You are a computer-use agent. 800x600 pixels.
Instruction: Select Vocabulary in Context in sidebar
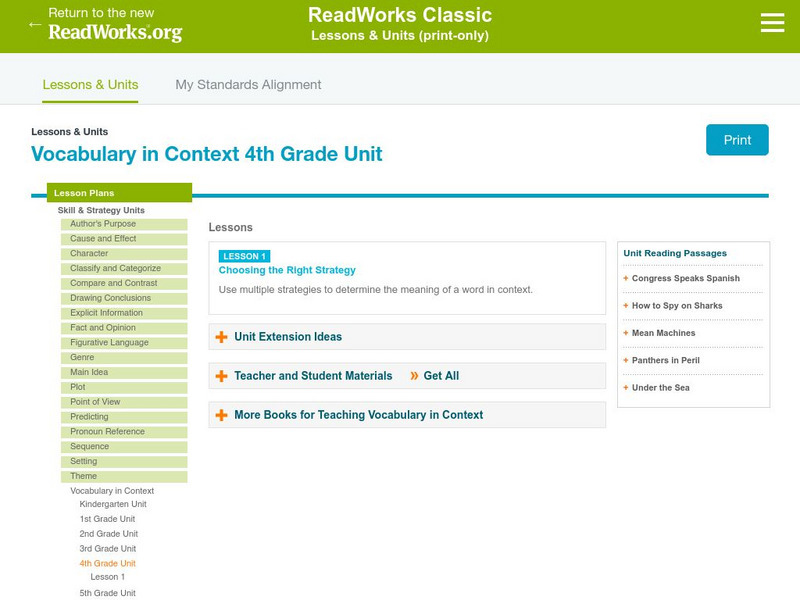point(112,491)
